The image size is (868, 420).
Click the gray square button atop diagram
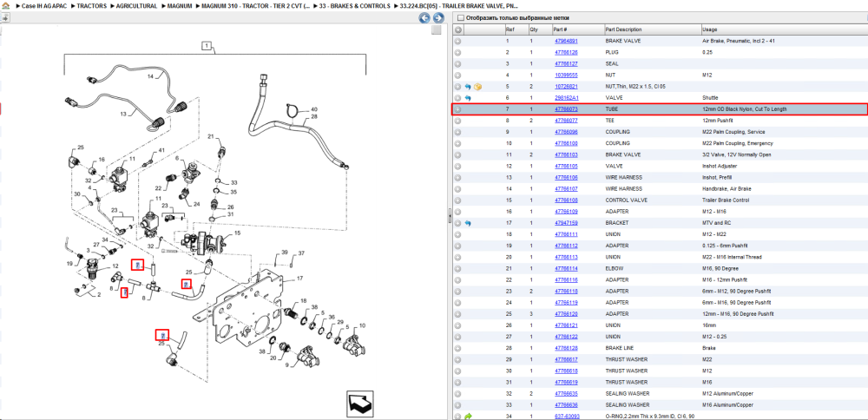pyautogui.click(x=437, y=30)
